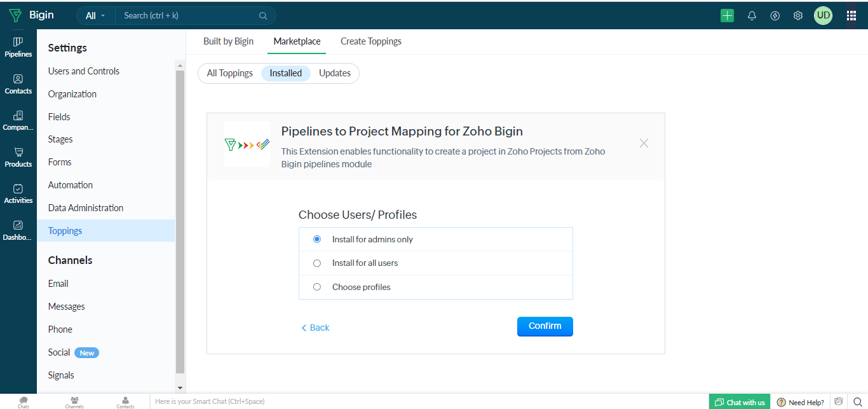Screen dimensions: 868x409
Task: Open the apps grid launcher
Action: tap(851, 16)
